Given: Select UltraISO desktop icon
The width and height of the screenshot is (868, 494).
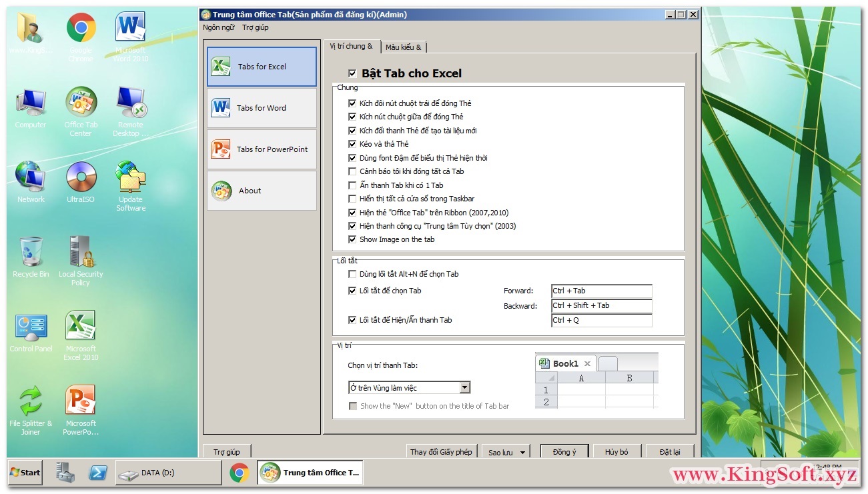Looking at the screenshot, I should click(81, 182).
